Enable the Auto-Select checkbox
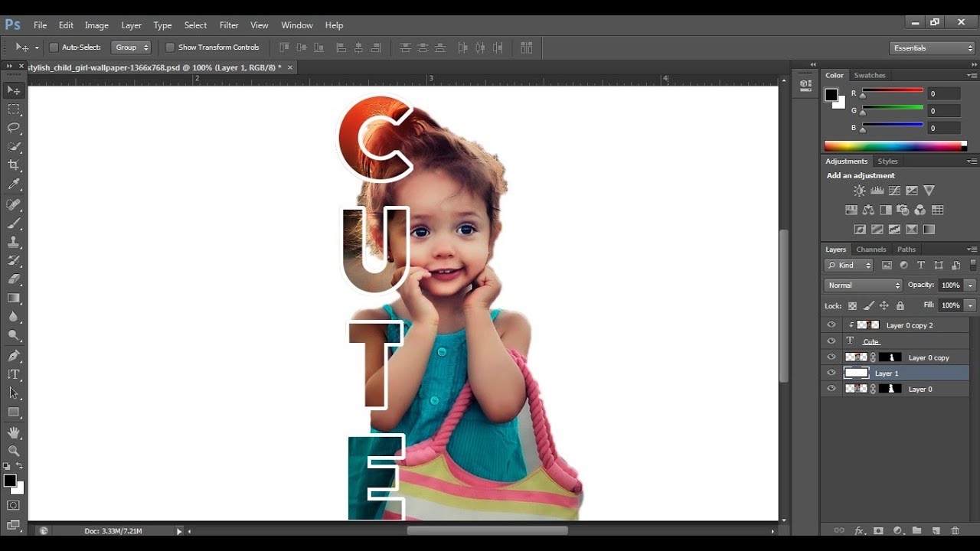Image resolution: width=980 pixels, height=551 pixels. [x=54, y=47]
